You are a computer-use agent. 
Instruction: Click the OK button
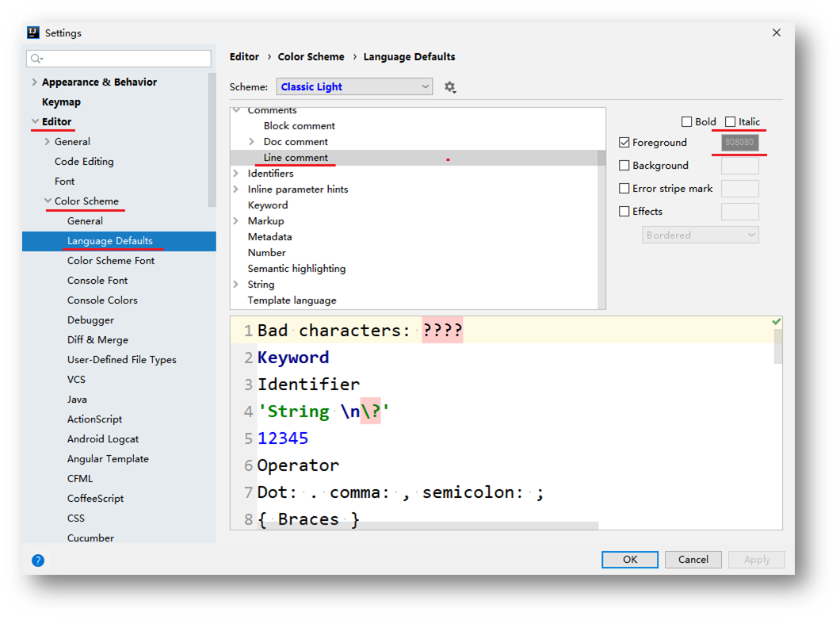click(x=630, y=560)
